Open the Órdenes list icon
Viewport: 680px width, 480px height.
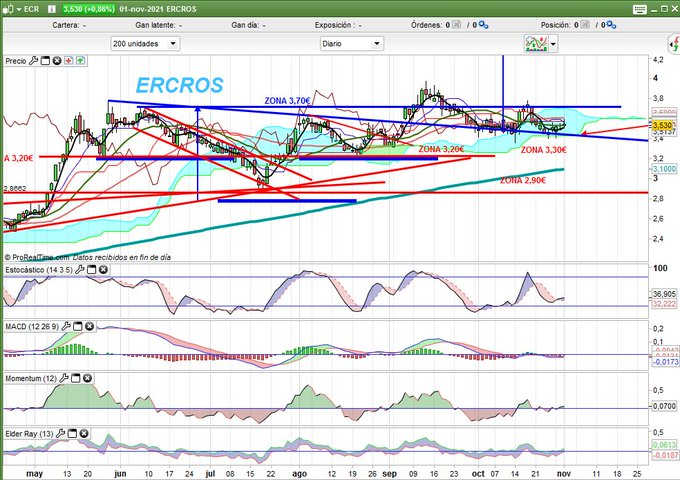point(456,25)
